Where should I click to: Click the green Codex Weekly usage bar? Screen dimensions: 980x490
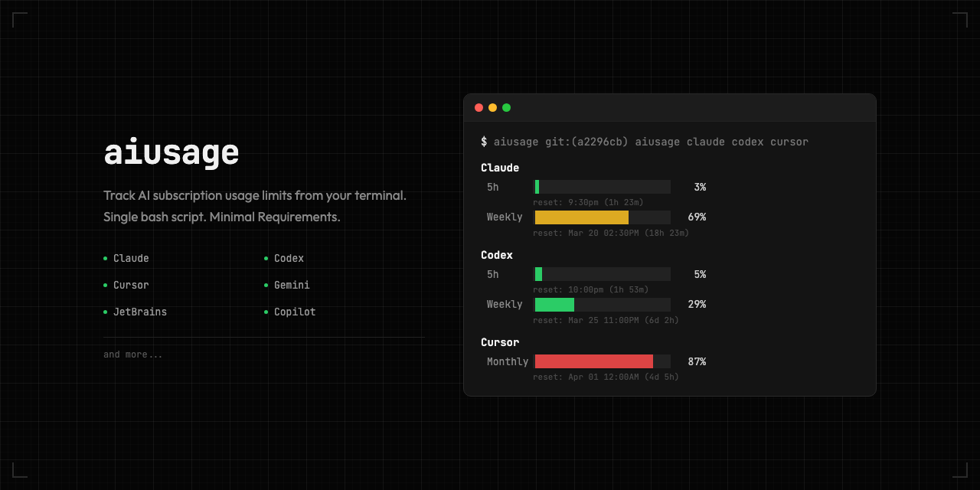[555, 305]
